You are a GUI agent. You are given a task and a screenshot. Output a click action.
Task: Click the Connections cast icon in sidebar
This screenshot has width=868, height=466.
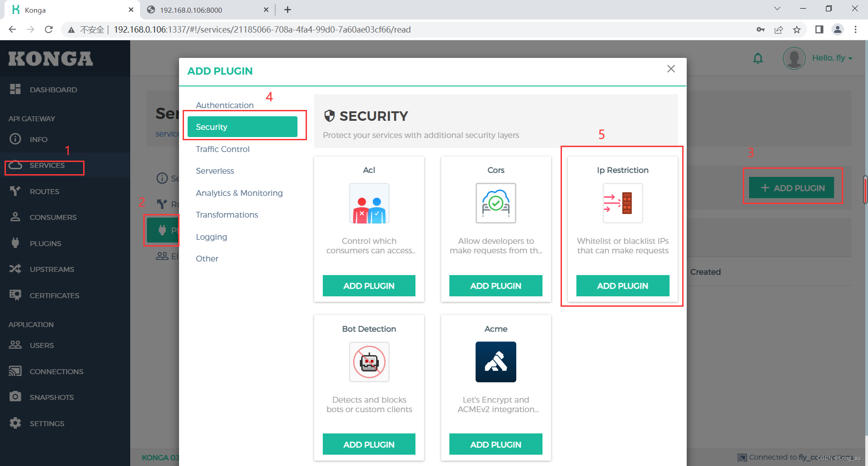click(15, 371)
